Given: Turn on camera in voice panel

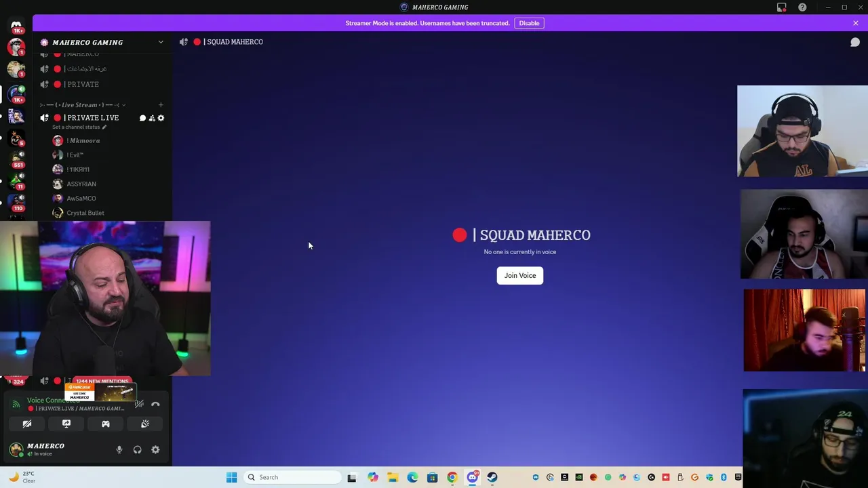Looking at the screenshot, I should 27,424.
